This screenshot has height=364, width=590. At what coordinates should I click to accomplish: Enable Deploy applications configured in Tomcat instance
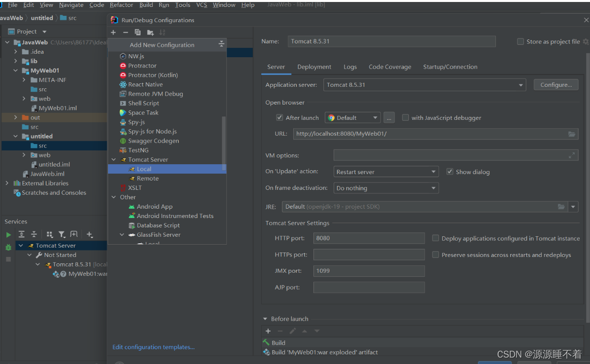435,238
